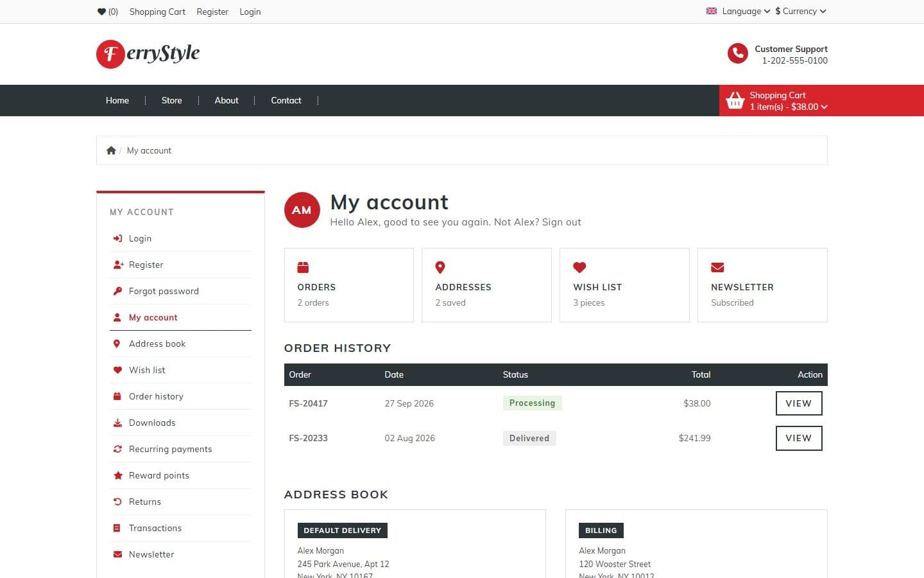Click the customer support phone icon
Viewport: 924px width, 578px height.
737,53
